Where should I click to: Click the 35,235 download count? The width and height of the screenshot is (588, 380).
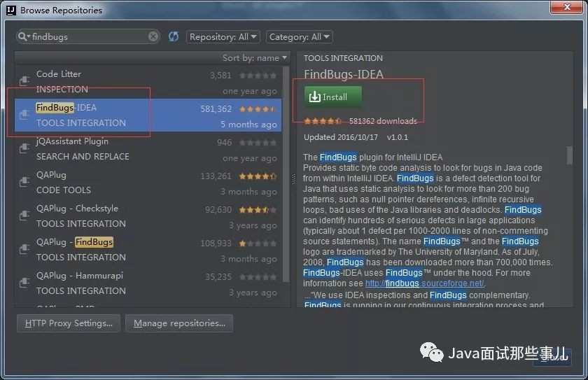click(x=218, y=277)
